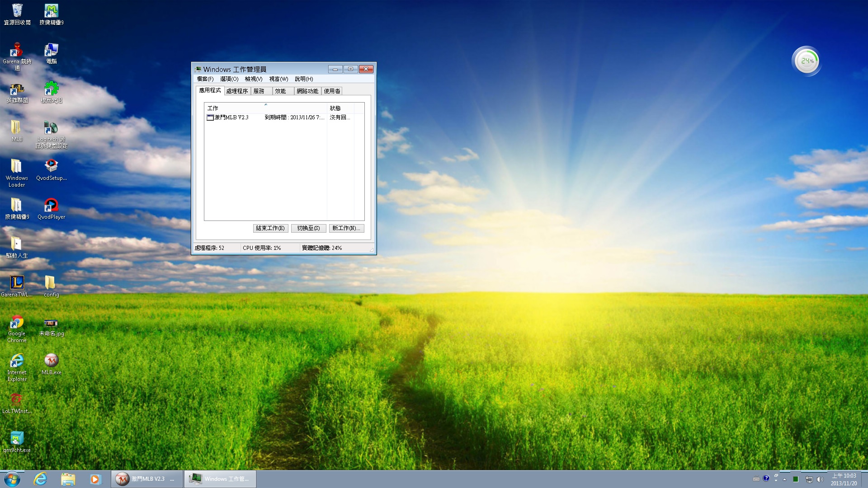Click 新工作 button to create new task
Image resolution: width=868 pixels, height=488 pixels.
pos(347,228)
